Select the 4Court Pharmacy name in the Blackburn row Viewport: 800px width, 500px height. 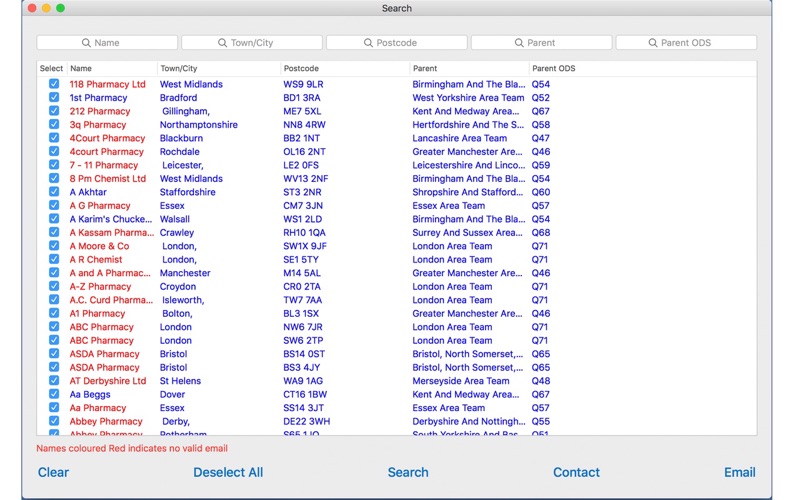[x=107, y=138]
